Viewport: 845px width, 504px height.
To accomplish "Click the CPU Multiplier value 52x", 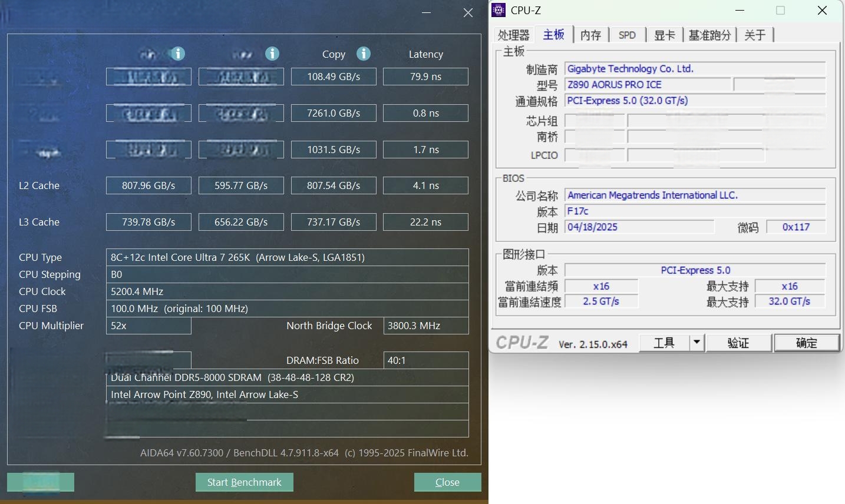I will click(148, 326).
